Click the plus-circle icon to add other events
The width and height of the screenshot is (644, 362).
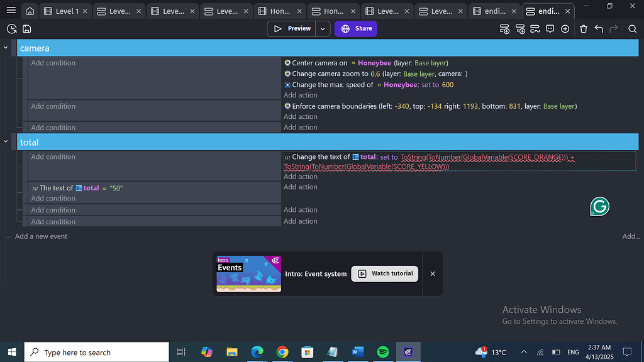[565, 29]
